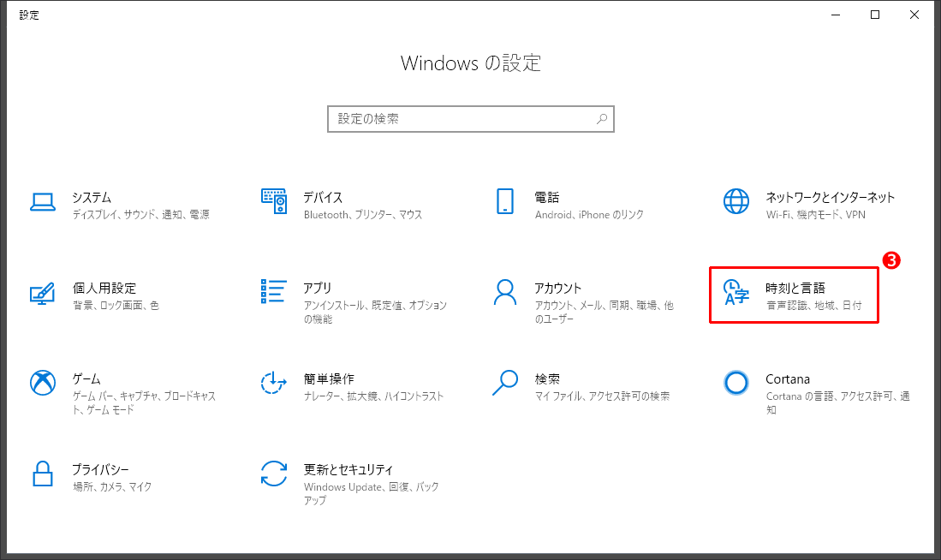
Task: Minimize the 設定 window
Action: tap(836, 15)
